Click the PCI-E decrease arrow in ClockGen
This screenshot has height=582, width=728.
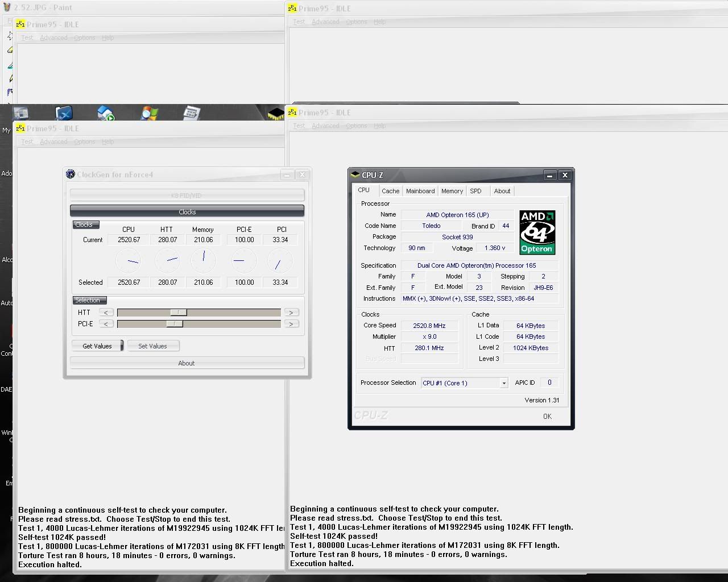(x=106, y=324)
